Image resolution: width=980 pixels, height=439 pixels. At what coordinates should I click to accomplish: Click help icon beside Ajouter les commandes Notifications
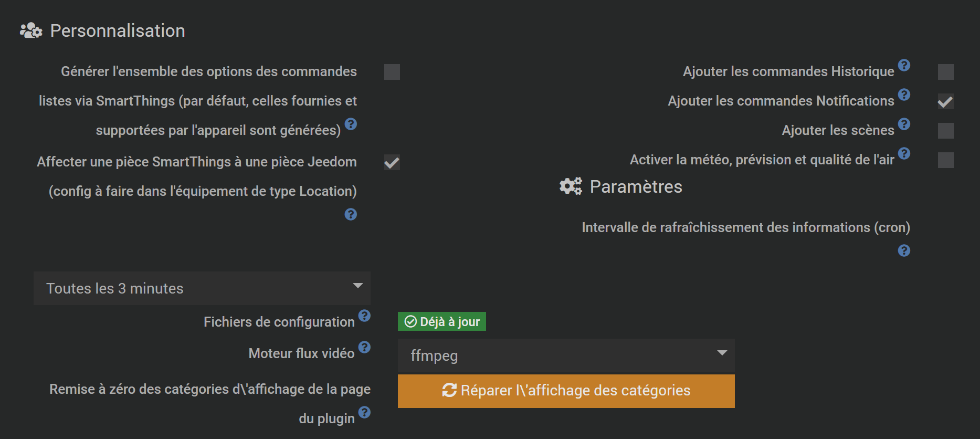(904, 95)
